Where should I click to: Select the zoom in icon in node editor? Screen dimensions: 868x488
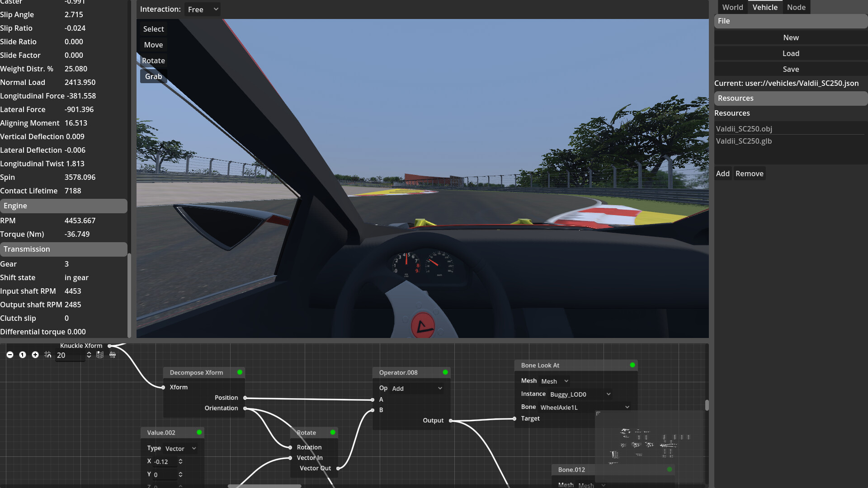tap(35, 355)
